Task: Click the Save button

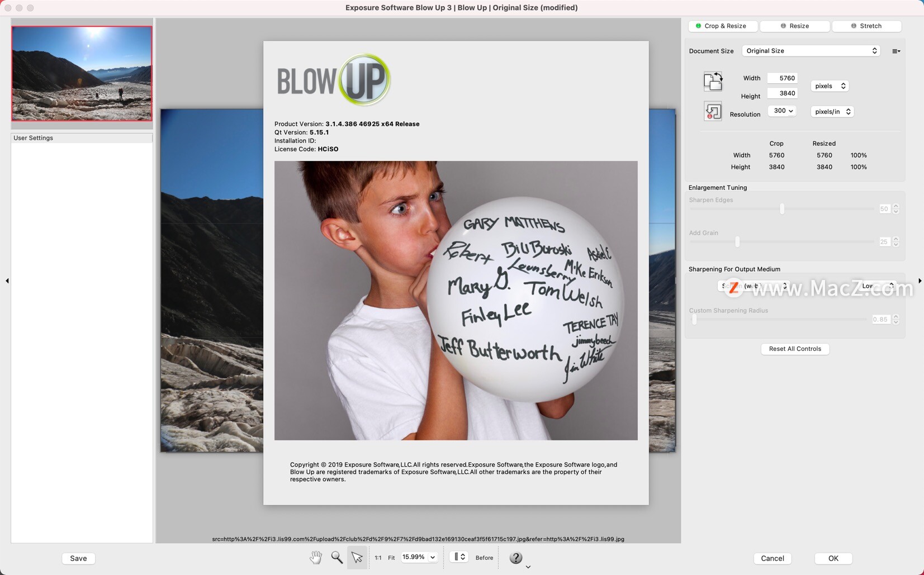Action: [78, 558]
